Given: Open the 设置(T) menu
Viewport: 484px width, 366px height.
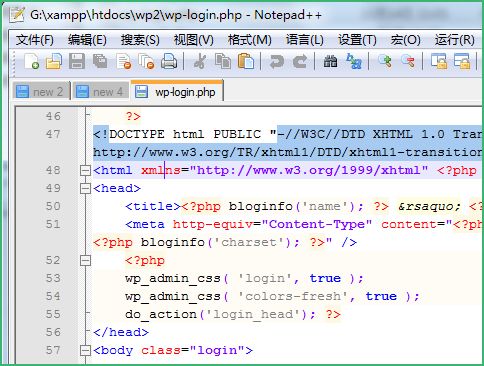Looking at the screenshot, I should pyautogui.click(x=357, y=40).
